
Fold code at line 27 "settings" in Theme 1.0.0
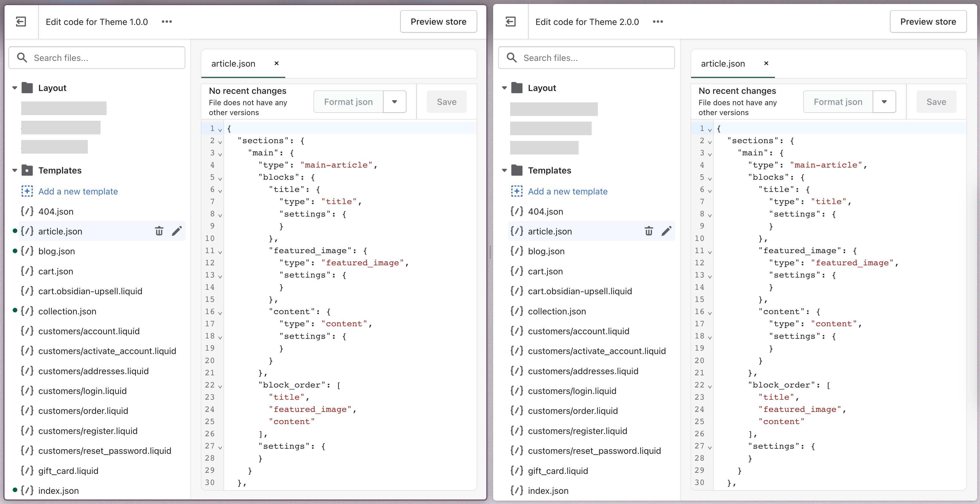pos(220,447)
